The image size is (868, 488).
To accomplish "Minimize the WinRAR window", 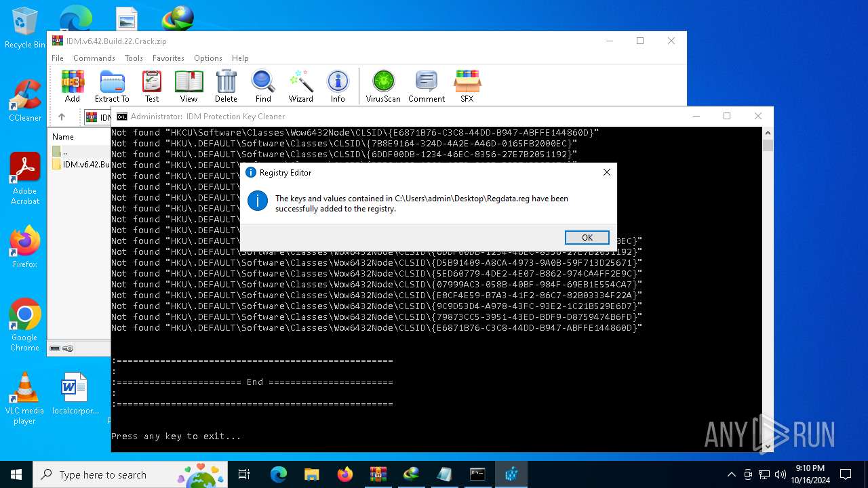I will [x=609, y=41].
